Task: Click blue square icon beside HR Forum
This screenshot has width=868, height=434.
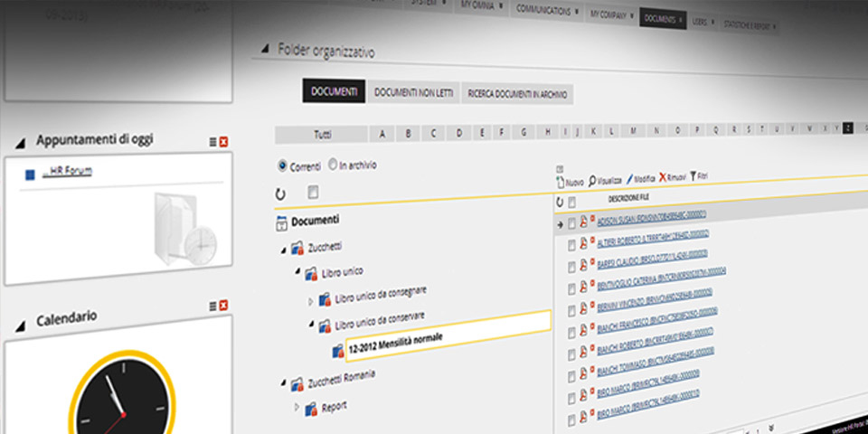Action: point(30,175)
